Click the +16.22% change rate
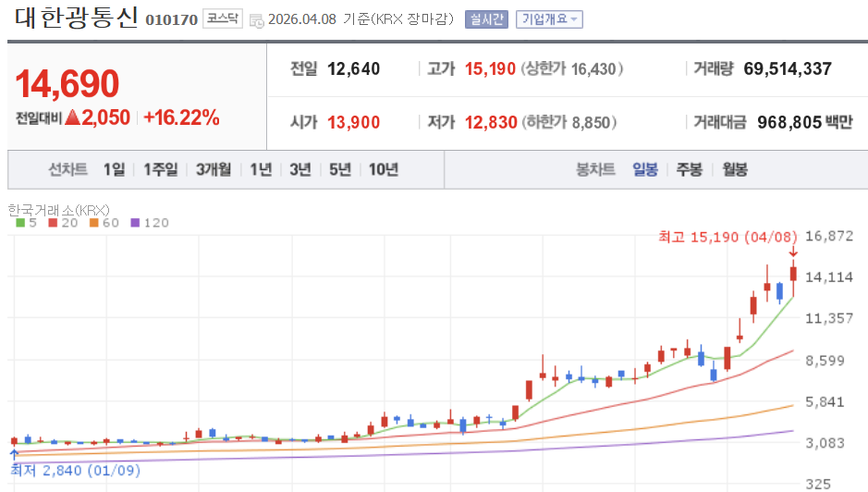868x492 pixels. click(181, 117)
